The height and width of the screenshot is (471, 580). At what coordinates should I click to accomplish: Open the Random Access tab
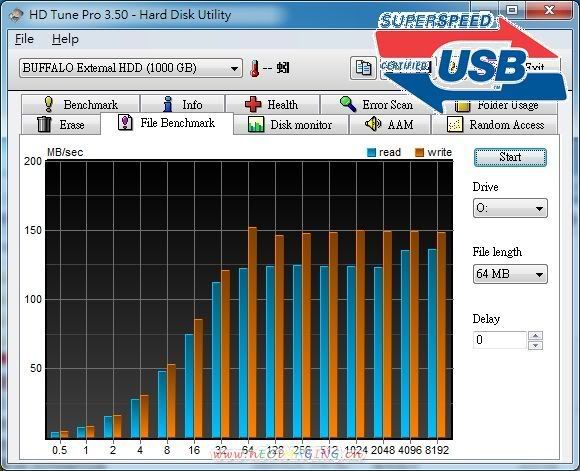click(495, 125)
